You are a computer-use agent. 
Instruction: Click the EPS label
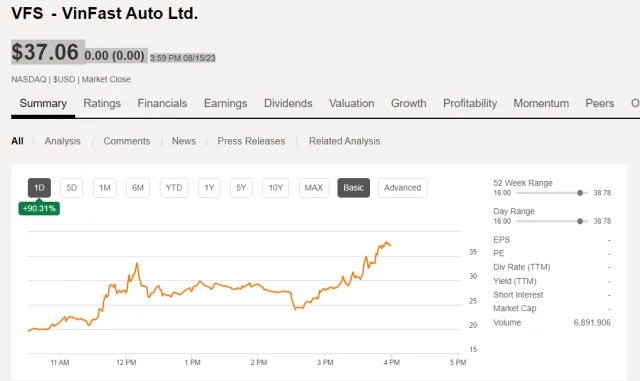coord(501,240)
